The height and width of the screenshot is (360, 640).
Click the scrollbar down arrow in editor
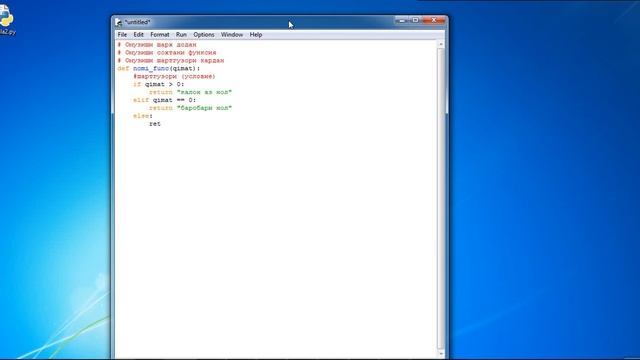pyautogui.click(x=441, y=353)
